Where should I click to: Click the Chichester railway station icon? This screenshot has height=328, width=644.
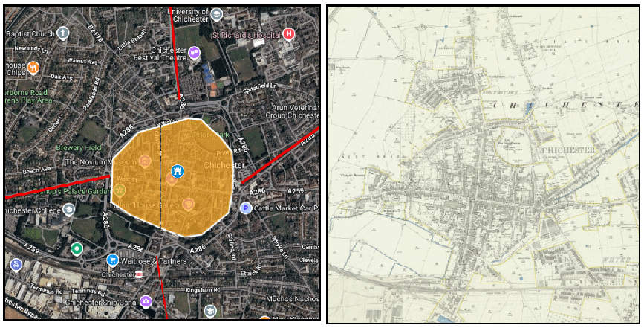139,274
